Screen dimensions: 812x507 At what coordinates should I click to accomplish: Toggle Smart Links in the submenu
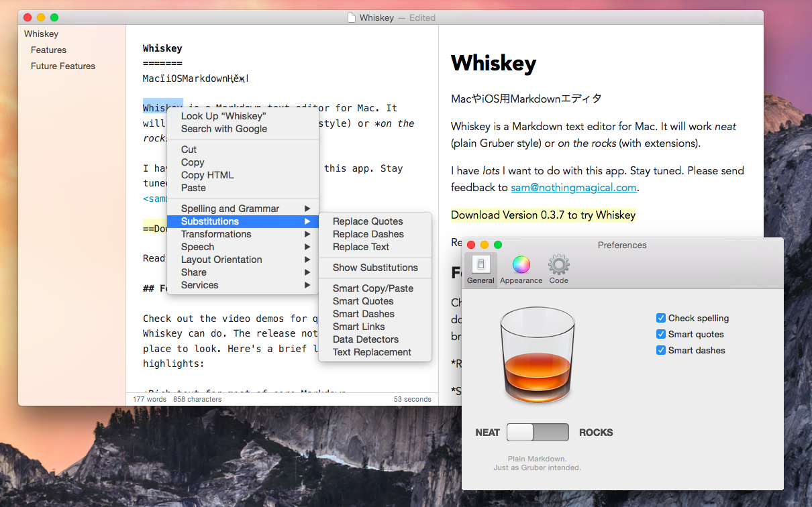pyautogui.click(x=375, y=327)
